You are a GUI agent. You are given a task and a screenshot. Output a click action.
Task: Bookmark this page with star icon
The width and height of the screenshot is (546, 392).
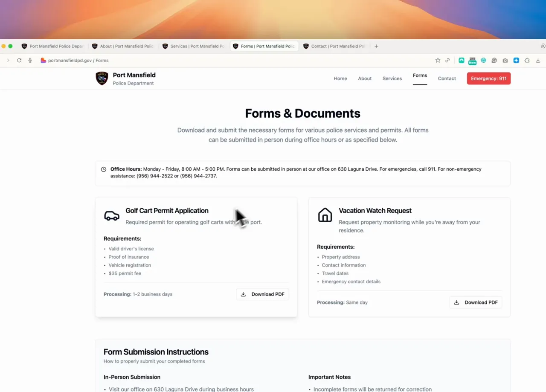pos(438,61)
